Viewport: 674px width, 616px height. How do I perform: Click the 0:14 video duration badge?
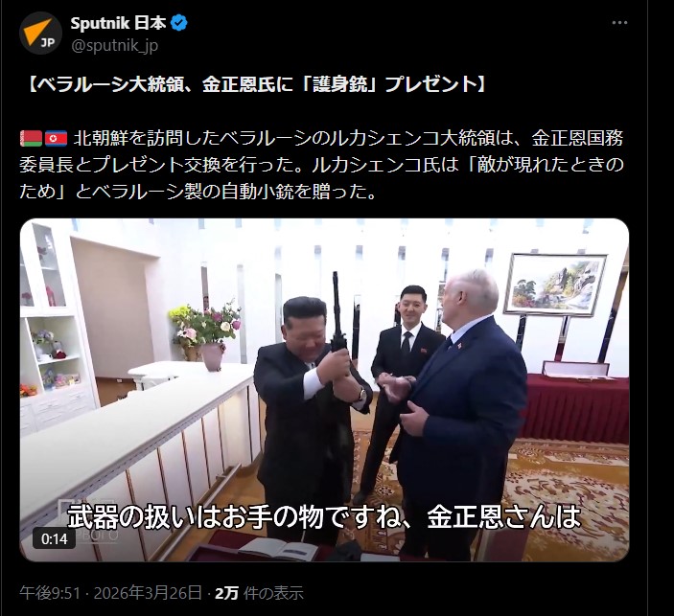54,538
